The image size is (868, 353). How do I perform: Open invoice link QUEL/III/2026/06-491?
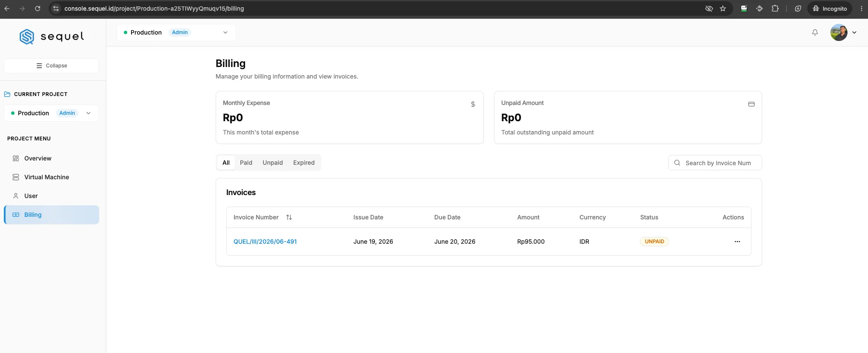[x=265, y=242]
